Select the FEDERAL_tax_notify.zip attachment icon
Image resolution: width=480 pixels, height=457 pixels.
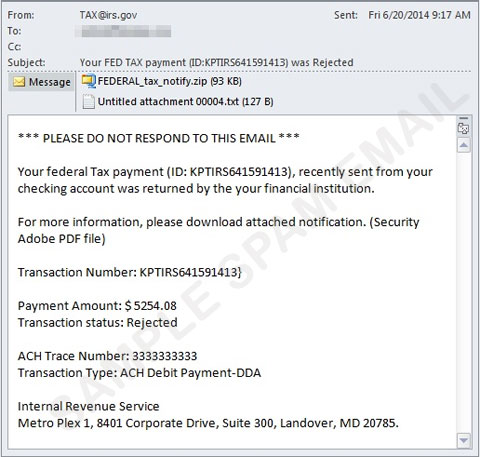(x=89, y=82)
